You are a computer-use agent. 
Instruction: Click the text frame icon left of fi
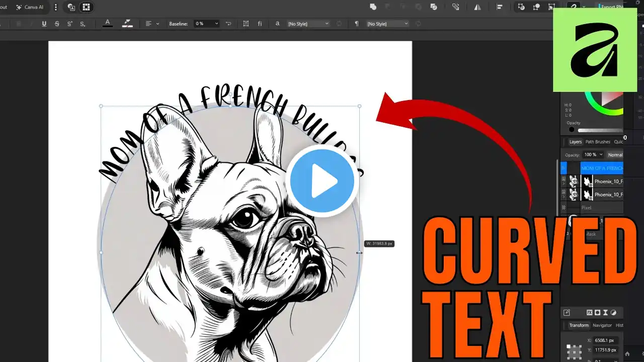[246, 24]
